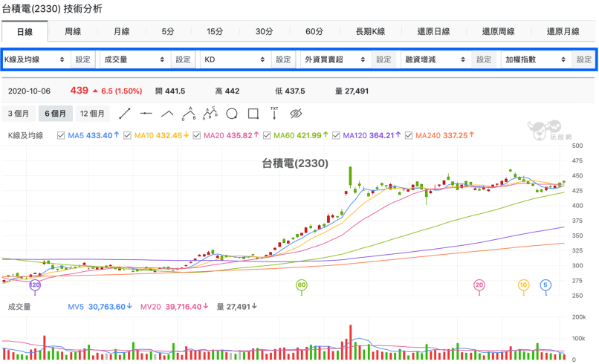Click the green 60 MA marker
The image size is (599, 364).
(x=302, y=285)
